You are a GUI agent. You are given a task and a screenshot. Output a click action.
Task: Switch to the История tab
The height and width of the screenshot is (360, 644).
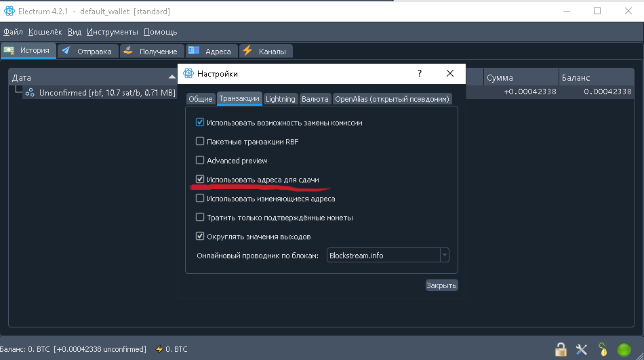28,50
